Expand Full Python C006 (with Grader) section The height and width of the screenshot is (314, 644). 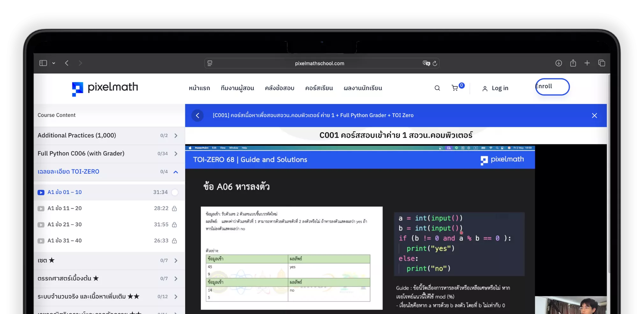(176, 154)
